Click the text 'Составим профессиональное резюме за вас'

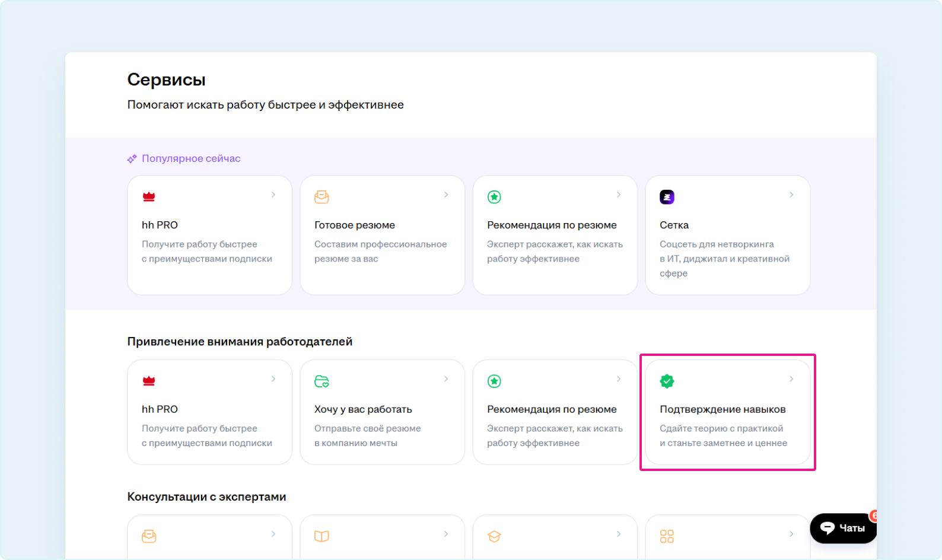click(x=380, y=252)
